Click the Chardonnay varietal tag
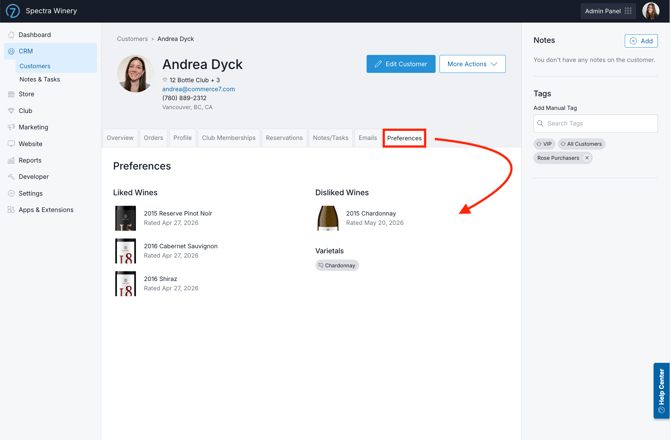The image size is (670, 440). pos(337,265)
